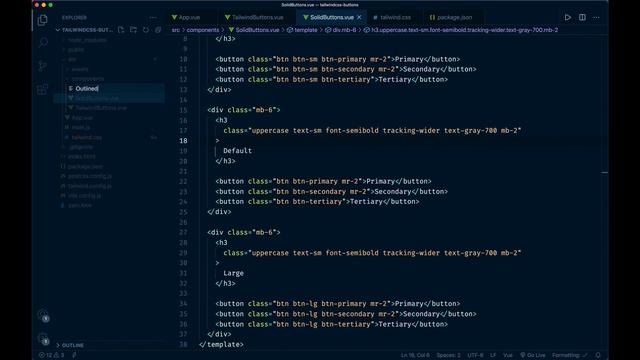Click the New Folder icon in Explorer
Screen dimensions: 640x360
[x=133, y=30]
